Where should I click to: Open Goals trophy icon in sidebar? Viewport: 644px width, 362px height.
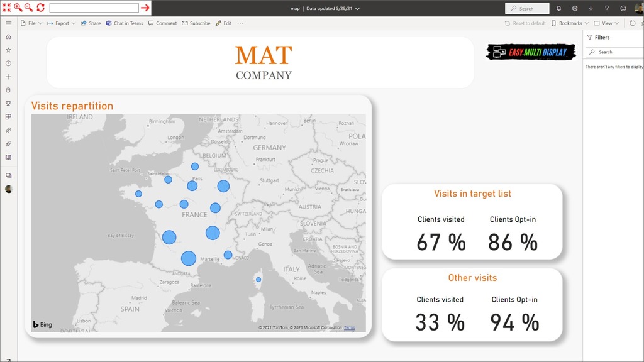tap(8, 104)
